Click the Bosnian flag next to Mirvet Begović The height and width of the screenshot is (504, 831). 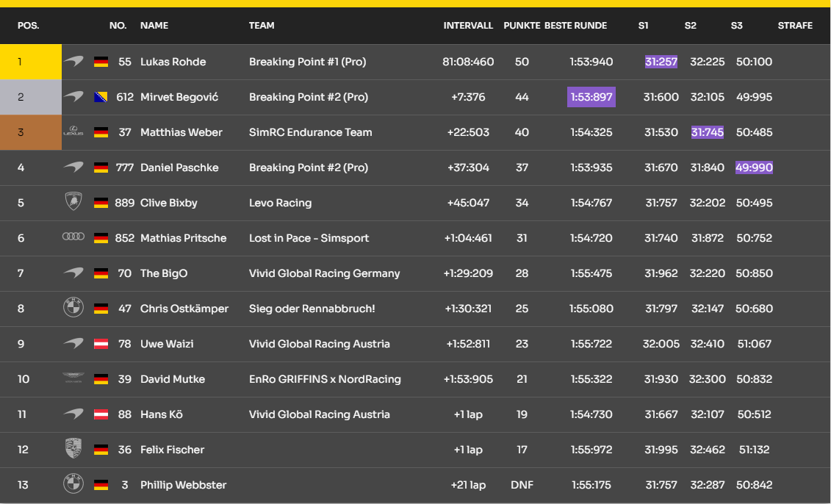tap(101, 97)
